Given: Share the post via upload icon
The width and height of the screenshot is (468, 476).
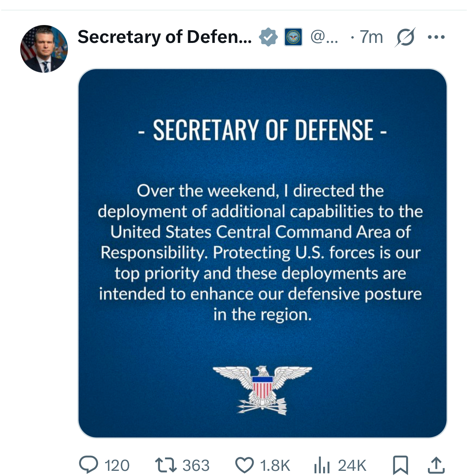Looking at the screenshot, I should tap(436, 465).
